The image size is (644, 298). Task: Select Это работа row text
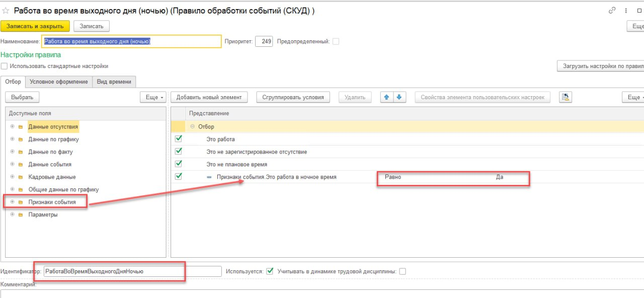tap(220, 139)
